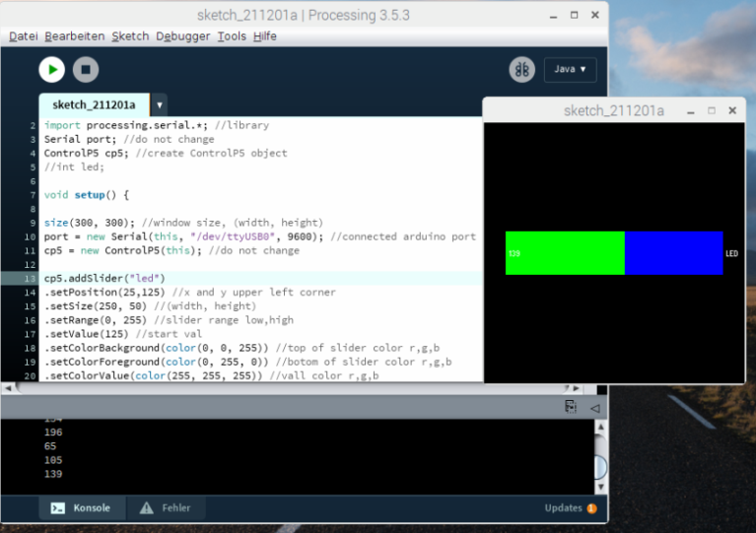Open the Hilfe menu
Screen dimensions: 756x533
(x=265, y=35)
